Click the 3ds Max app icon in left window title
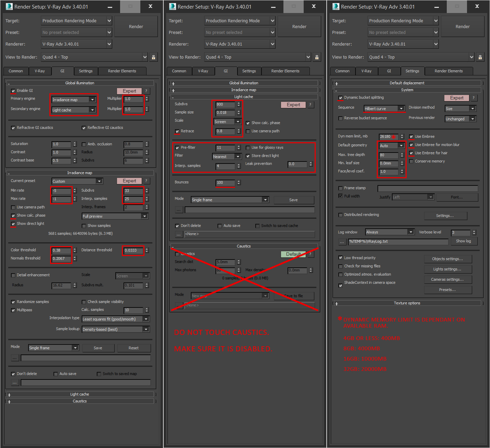The width and height of the screenshot is (490, 448). pos(9,7)
